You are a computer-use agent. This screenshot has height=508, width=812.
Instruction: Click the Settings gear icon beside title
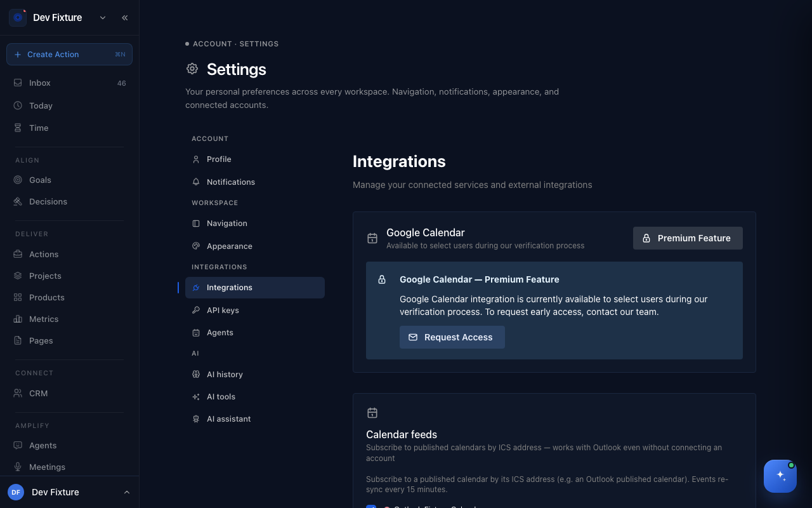[x=192, y=69]
